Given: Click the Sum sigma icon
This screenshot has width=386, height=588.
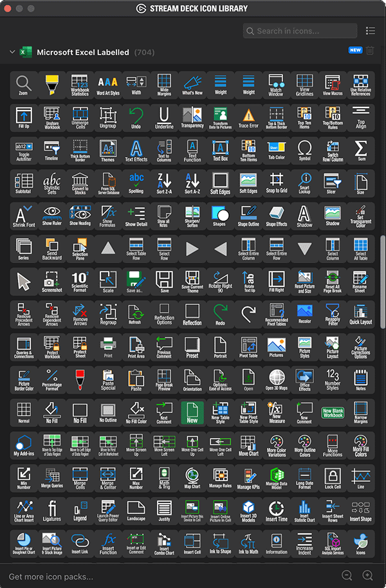Looking at the screenshot, I should [361, 151].
